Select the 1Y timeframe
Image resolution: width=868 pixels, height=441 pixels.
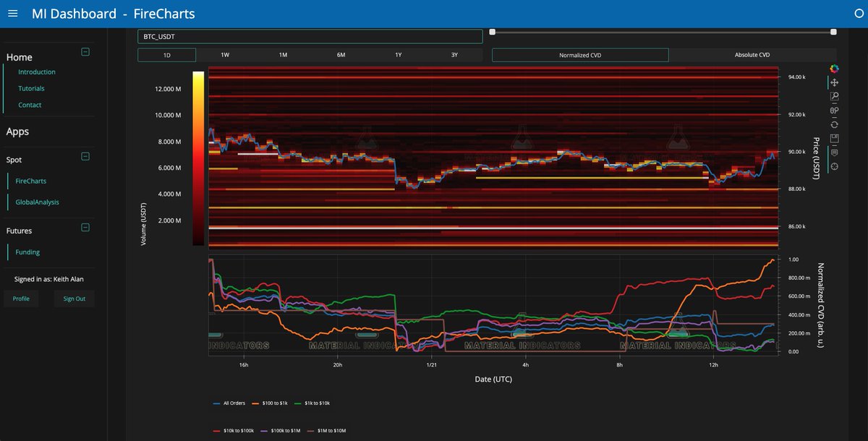coord(399,55)
